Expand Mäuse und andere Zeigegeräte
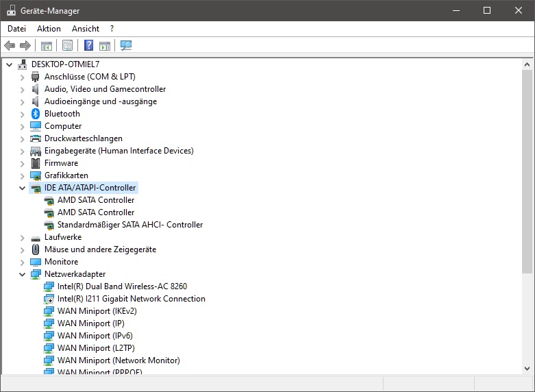The height and width of the screenshot is (392, 535). (x=22, y=250)
